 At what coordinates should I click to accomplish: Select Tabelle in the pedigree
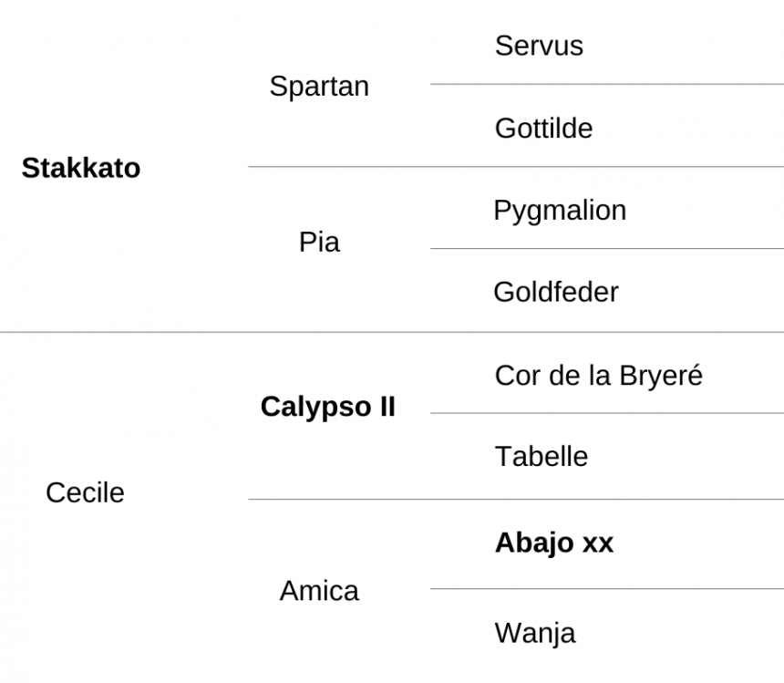tap(542, 456)
